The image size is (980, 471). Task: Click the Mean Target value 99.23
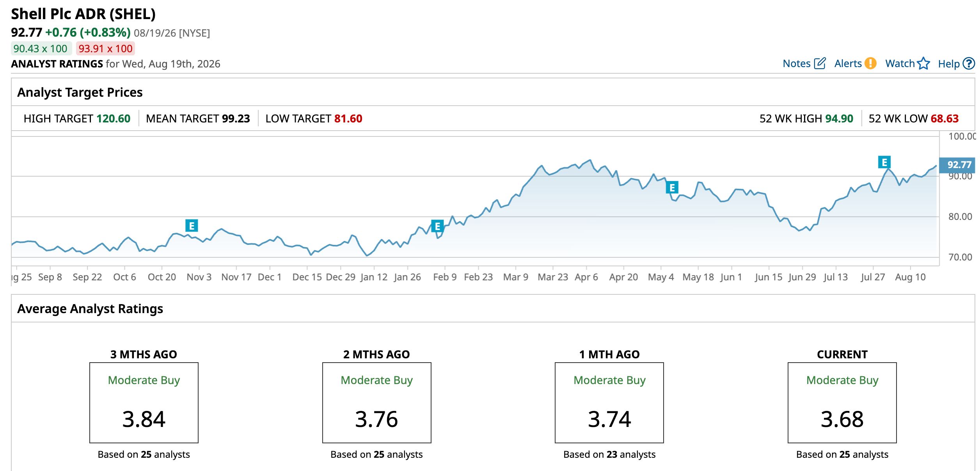pyautogui.click(x=236, y=119)
